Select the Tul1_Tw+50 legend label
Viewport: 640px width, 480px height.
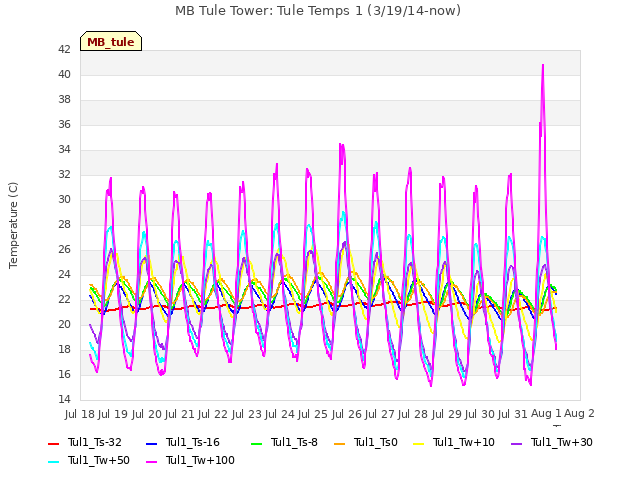[x=99, y=460]
